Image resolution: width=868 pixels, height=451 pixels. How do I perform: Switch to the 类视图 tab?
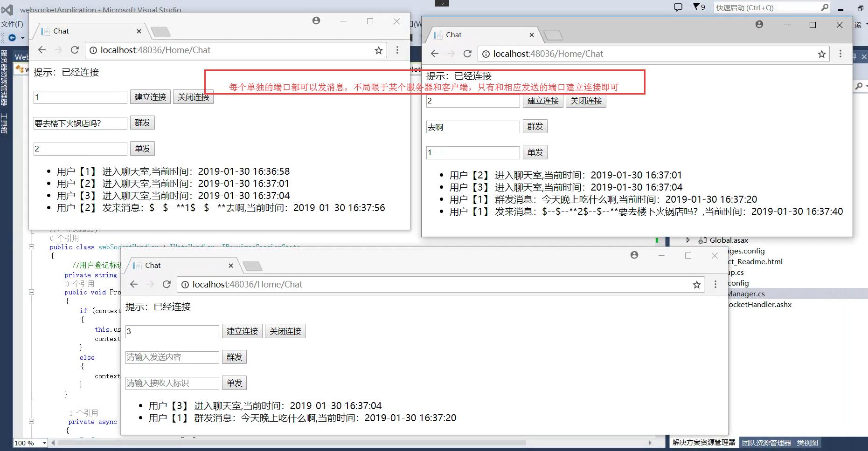(807, 443)
